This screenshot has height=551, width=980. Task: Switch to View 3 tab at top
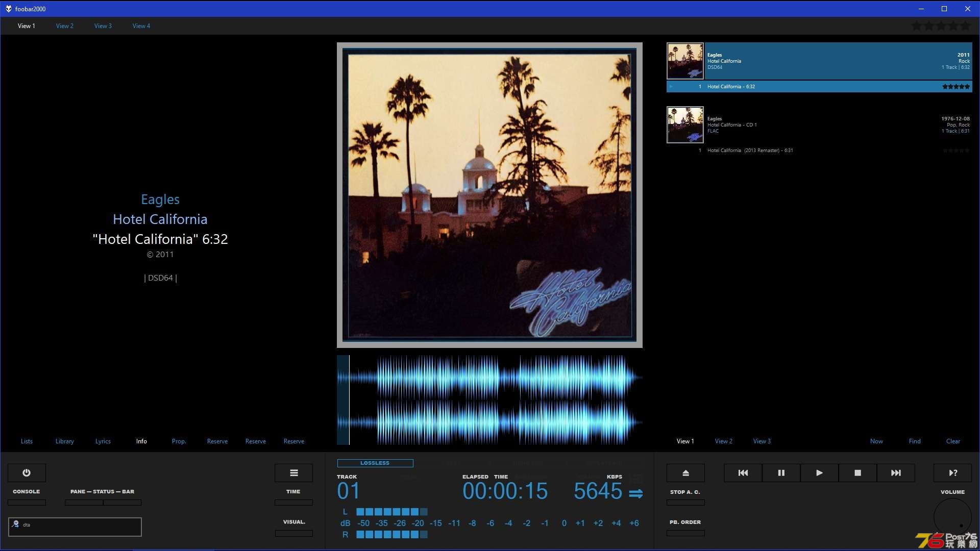(x=103, y=26)
